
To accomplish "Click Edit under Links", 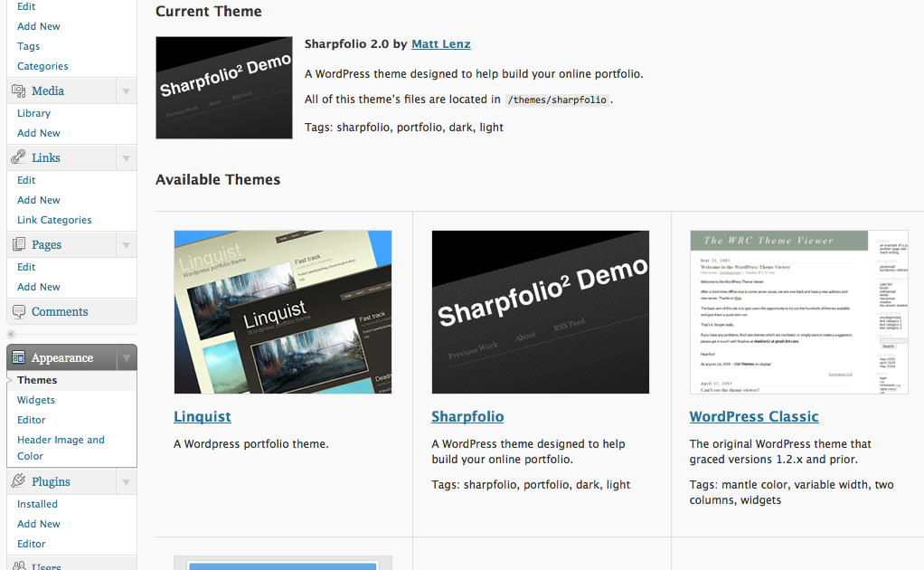I will 26,180.
